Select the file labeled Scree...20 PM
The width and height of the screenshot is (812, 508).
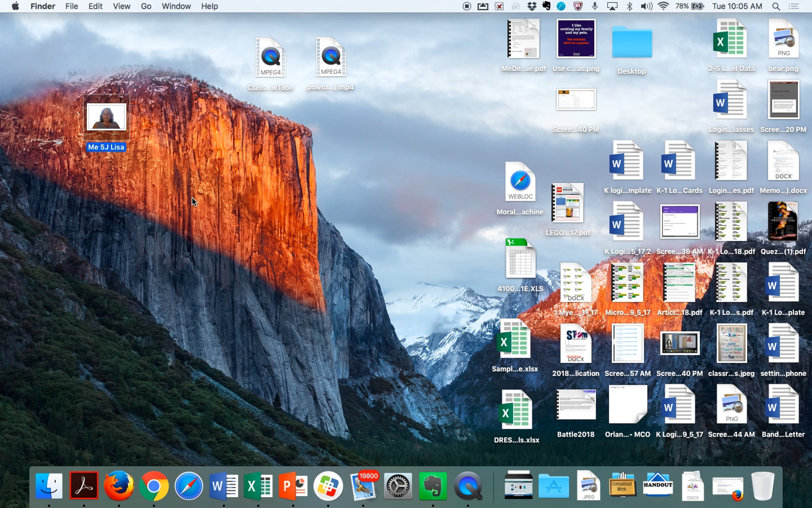783,99
